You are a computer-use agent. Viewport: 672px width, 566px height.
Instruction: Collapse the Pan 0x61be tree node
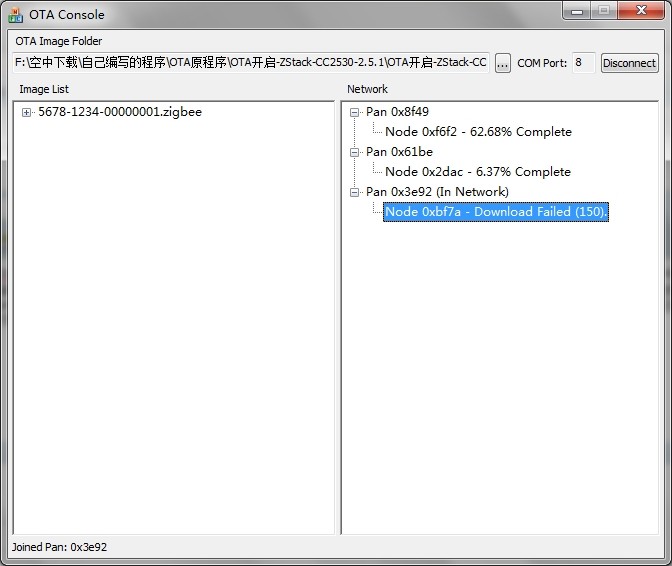354,153
